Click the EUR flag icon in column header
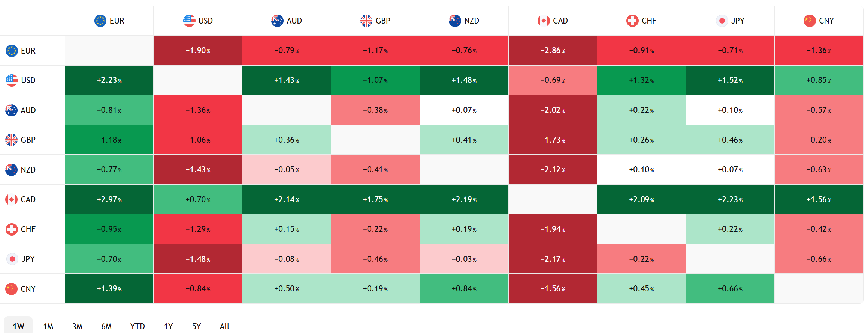Screen dimensions: 868x333 [x=100, y=21]
